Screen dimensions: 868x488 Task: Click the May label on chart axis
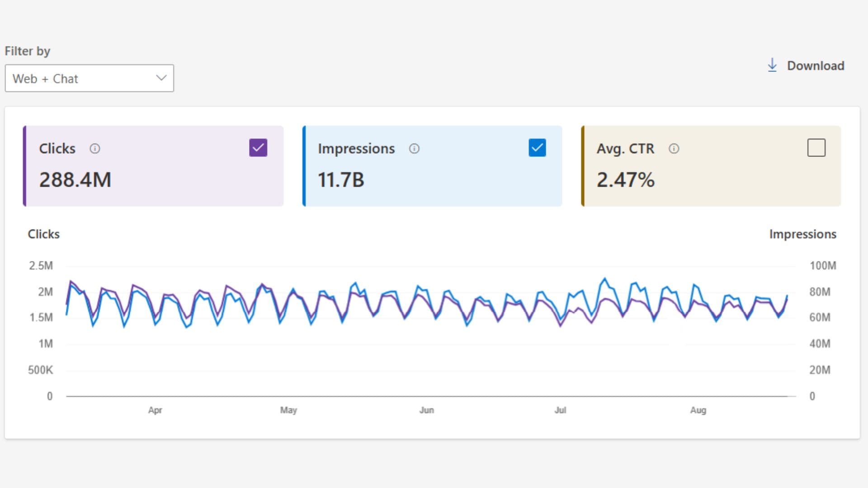288,410
